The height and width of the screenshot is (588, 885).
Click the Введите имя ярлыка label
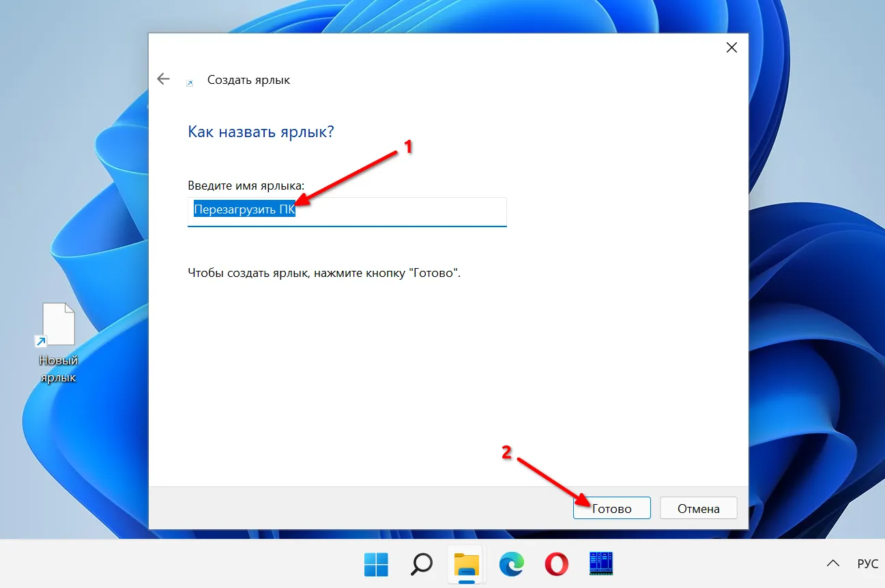tap(246, 186)
